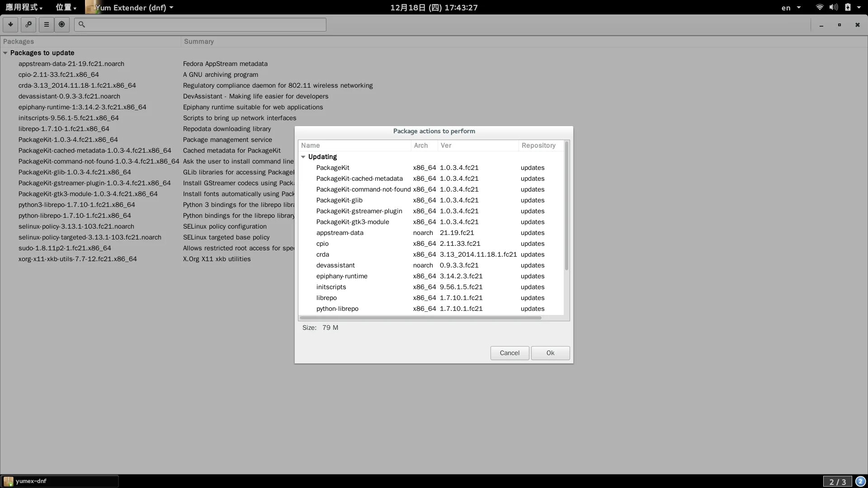Open the en input language dropdown
Image resolution: width=868 pixels, height=488 pixels.
tap(790, 7)
